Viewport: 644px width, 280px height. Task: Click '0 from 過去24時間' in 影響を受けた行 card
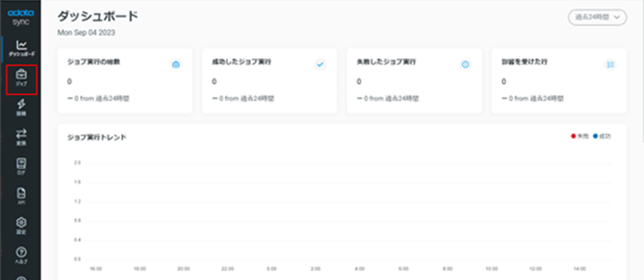[x=536, y=98]
